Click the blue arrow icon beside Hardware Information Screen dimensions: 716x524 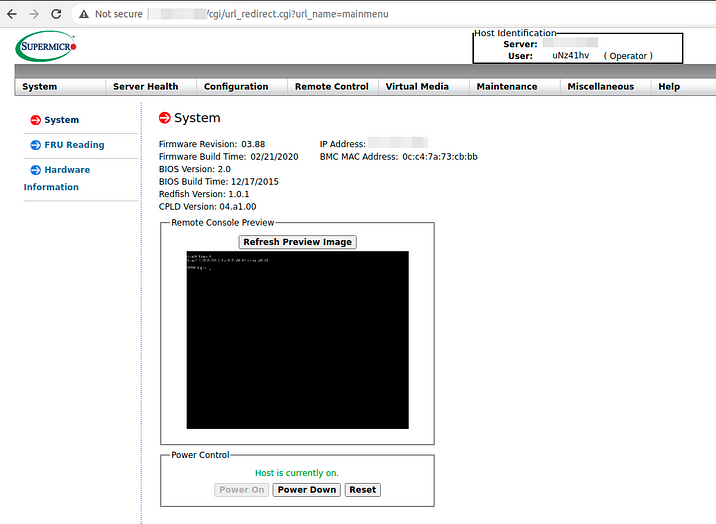click(x=36, y=170)
